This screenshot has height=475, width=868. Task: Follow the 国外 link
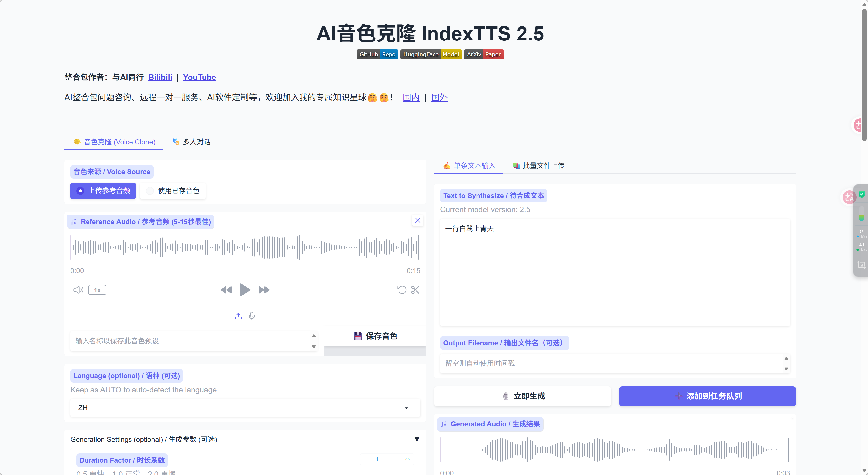coord(439,97)
